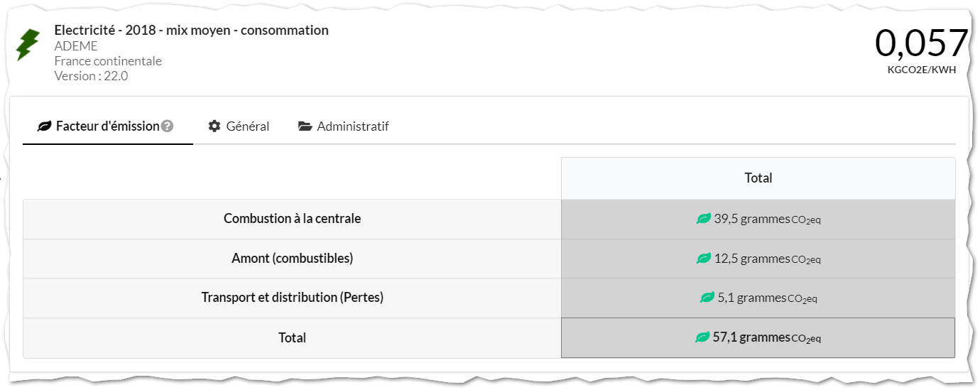
Task: Click green leaf icon next to 5,1 grammes
Action: [x=707, y=298]
